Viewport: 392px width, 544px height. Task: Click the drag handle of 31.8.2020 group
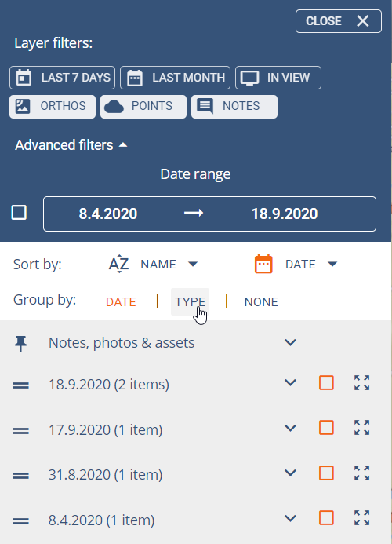tap(21, 475)
